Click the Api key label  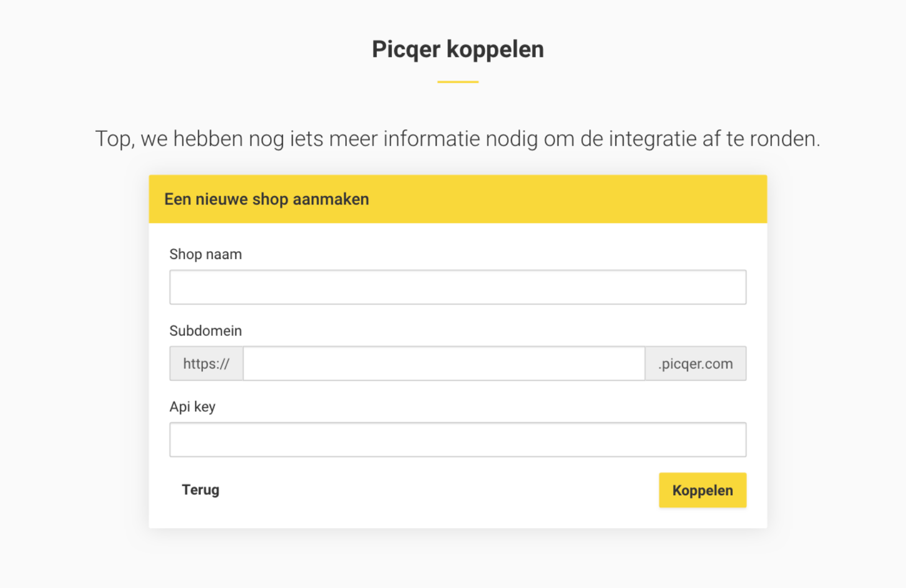click(192, 407)
